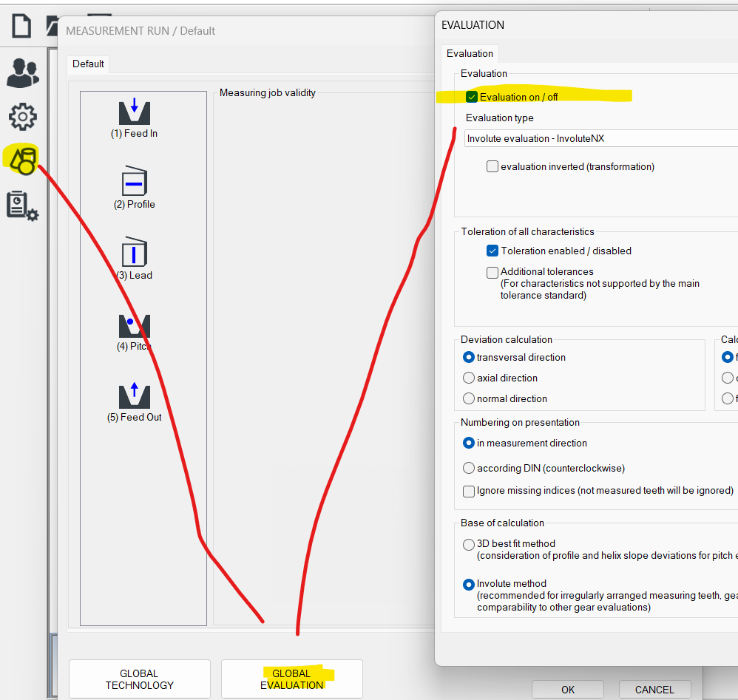Open the Evaluation type dropdown
Viewport: 738px width, 700px height.
tap(600, 138)
